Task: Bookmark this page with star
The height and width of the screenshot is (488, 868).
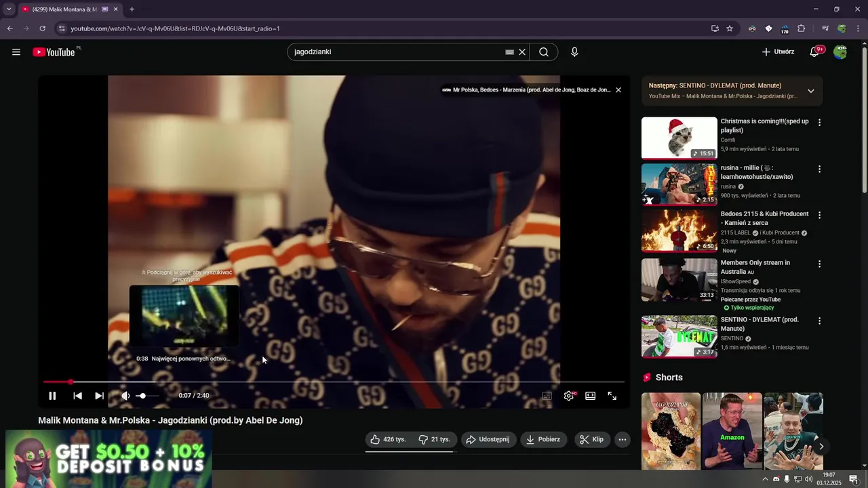Action: click(730, 28)
